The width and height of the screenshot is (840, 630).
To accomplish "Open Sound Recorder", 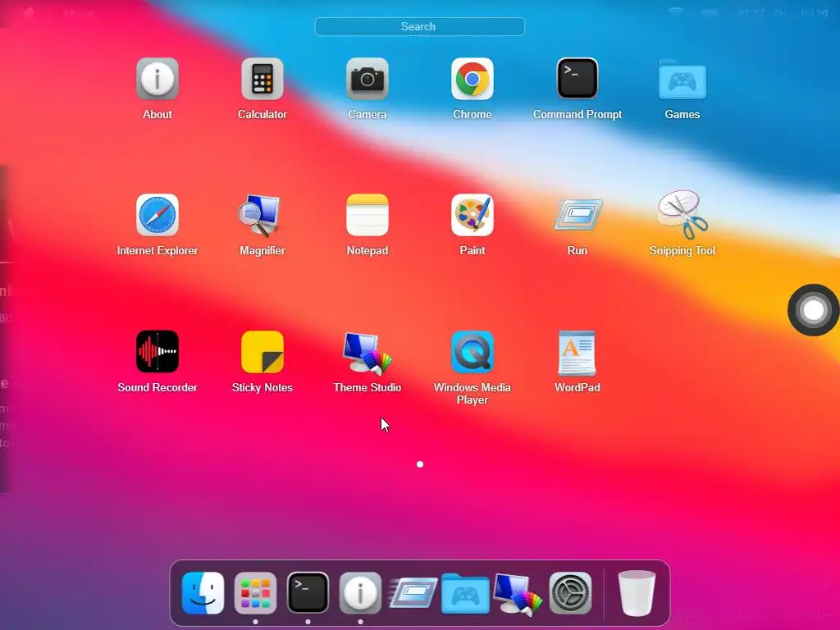I will pyautogui.click(x=157, y=351).
